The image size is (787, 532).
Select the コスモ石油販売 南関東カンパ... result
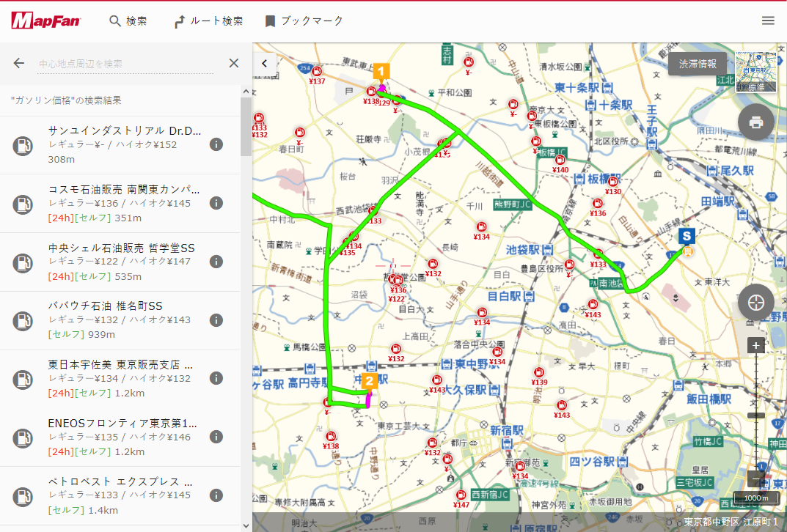120,204
